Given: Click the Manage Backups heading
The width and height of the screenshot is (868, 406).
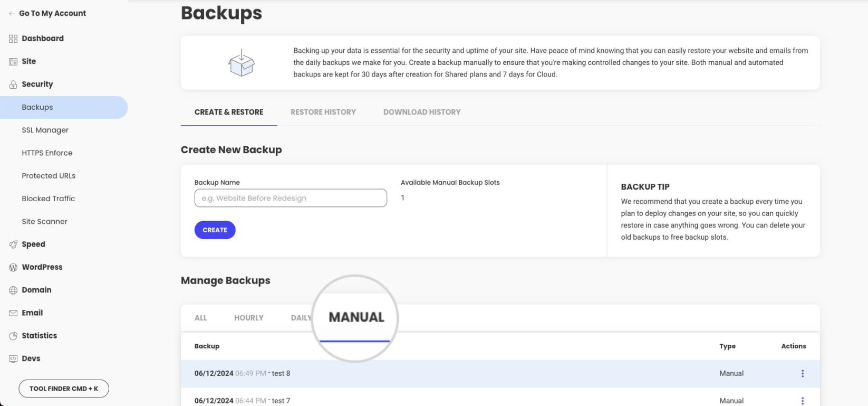Looking at the screenshot, I should point(226,281).
